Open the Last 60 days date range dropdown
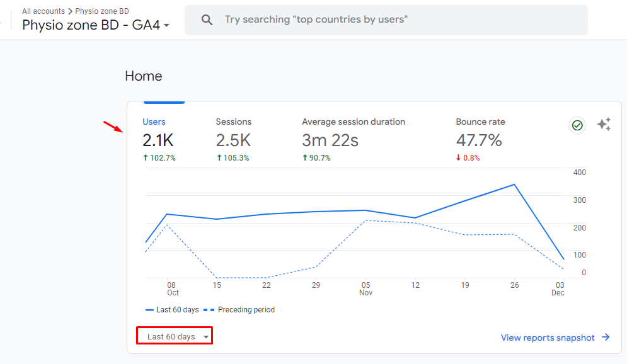The width and height of the screenshot is (627, 364). [175, 336]
